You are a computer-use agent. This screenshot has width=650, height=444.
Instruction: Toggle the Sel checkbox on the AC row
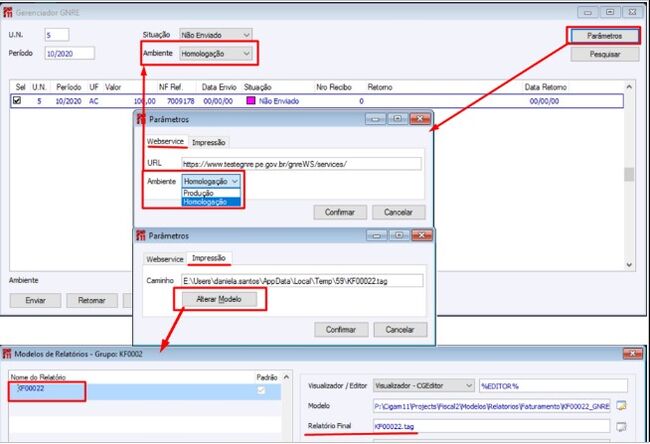click(17, 100)
